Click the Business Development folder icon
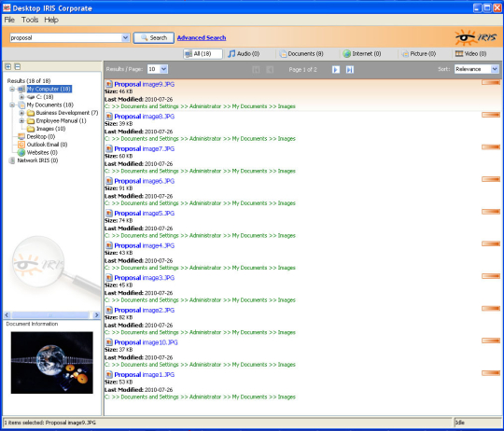Image resolution: width=504 pixels, height=431 pixels. pos(31,113)
